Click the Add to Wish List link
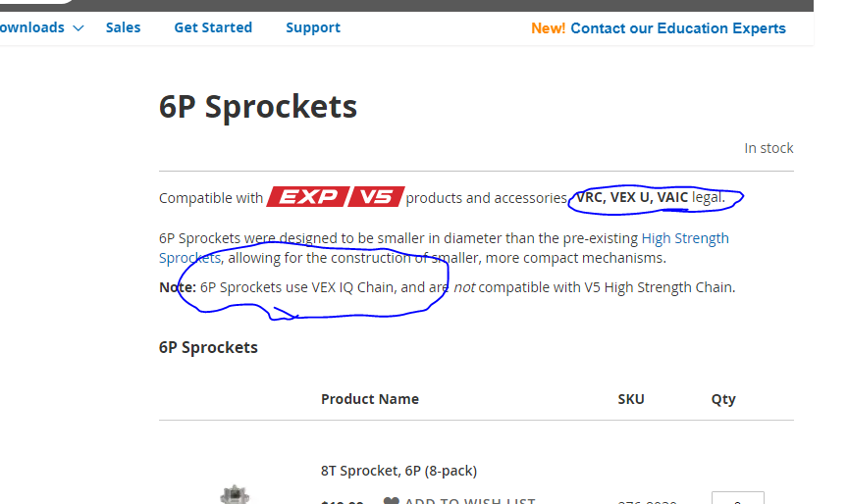Screen dimensions: 848x504 pos(470,501)
